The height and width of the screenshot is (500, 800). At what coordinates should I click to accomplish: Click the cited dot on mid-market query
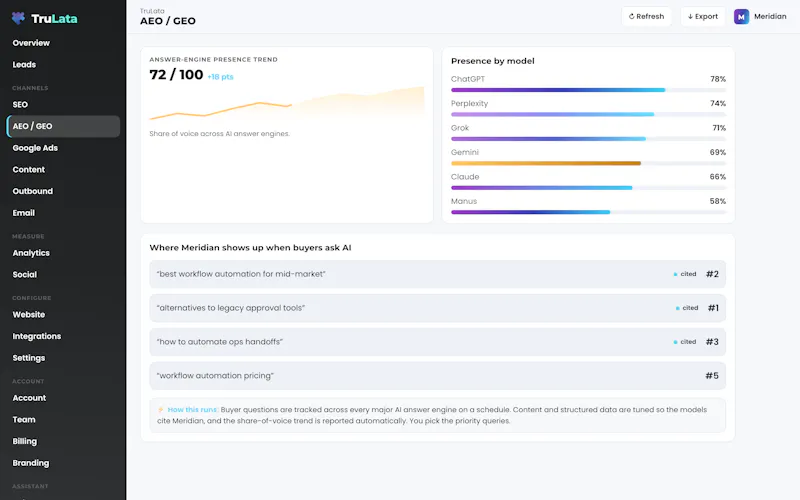(675, 274)
